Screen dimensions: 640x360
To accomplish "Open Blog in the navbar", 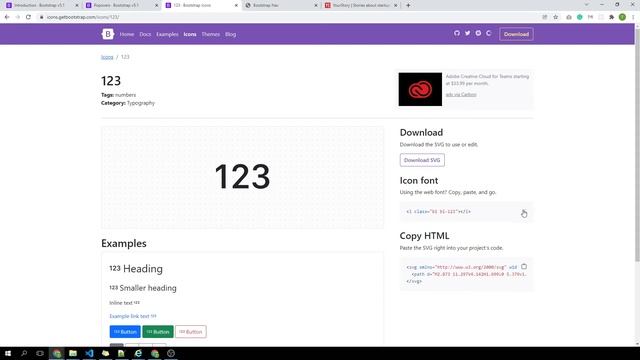I will click(x=231, y=34).
